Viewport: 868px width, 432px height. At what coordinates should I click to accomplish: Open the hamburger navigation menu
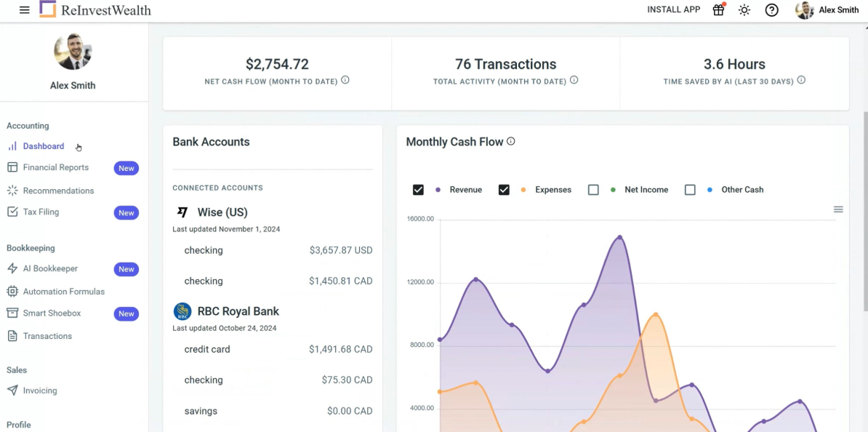25,10
